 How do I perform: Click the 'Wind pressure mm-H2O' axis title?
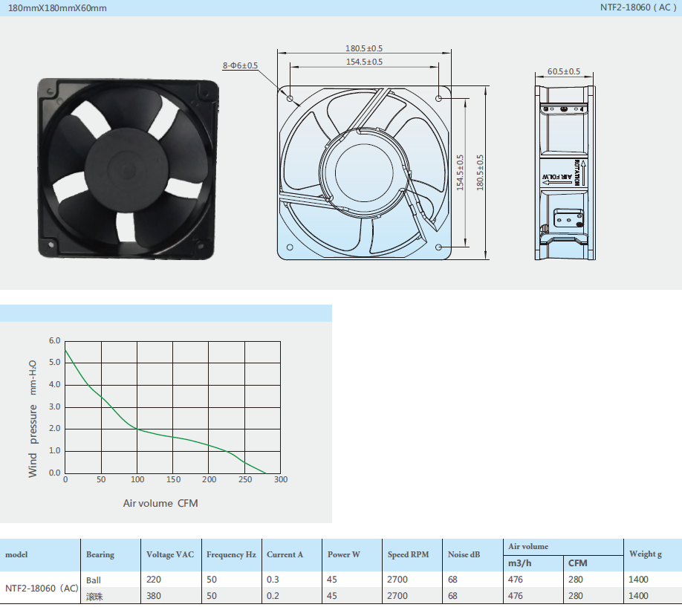click(x=33, y=418)
